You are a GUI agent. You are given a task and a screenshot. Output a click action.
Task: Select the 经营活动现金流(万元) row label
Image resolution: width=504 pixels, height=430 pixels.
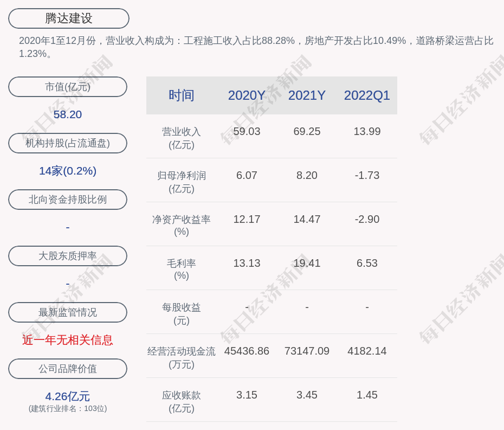[x=182, y=358]
